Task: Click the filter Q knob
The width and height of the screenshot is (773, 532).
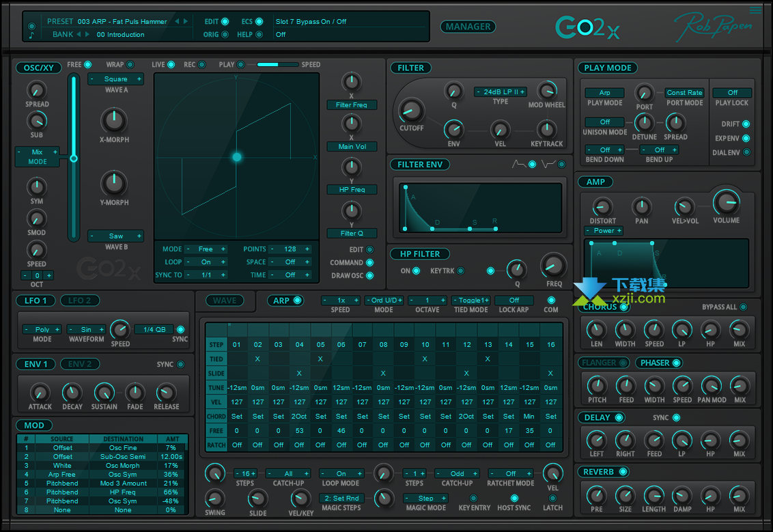Action: pyautogui.click(x=453, y=91)
